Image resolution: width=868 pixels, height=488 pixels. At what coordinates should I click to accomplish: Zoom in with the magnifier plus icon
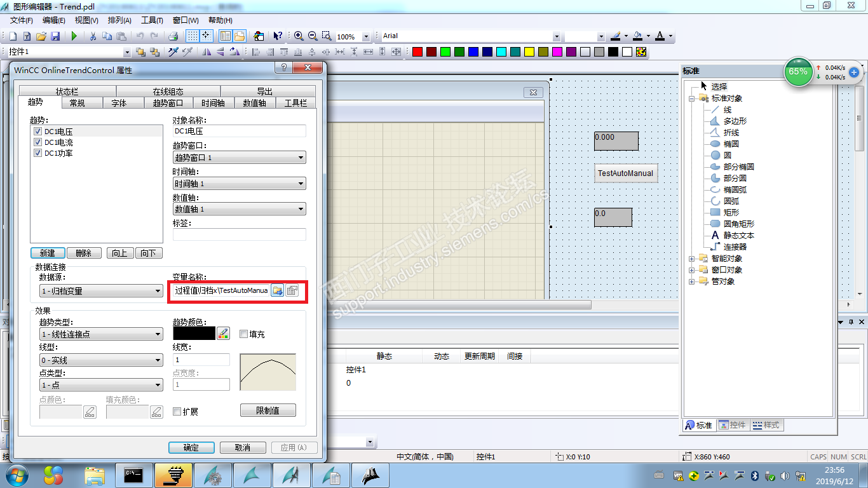tap(299, 36)
